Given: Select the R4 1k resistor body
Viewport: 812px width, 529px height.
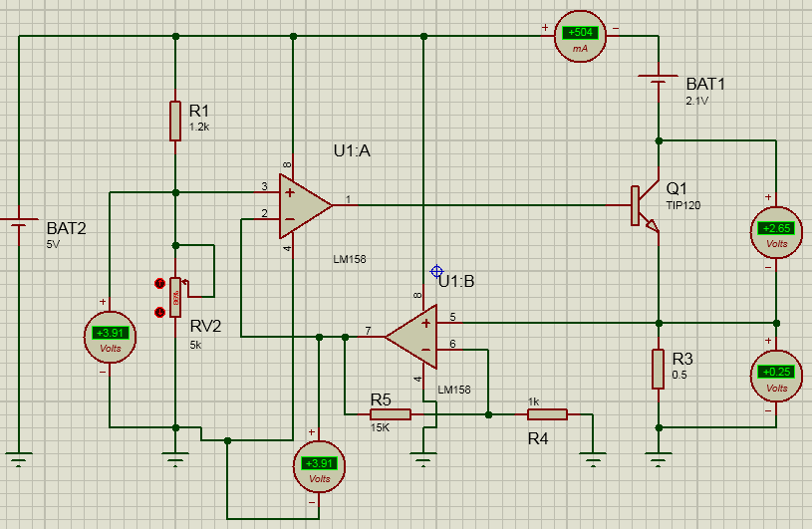Looking at the screenshot, I should pyautogui.click(x=547, y=414).
